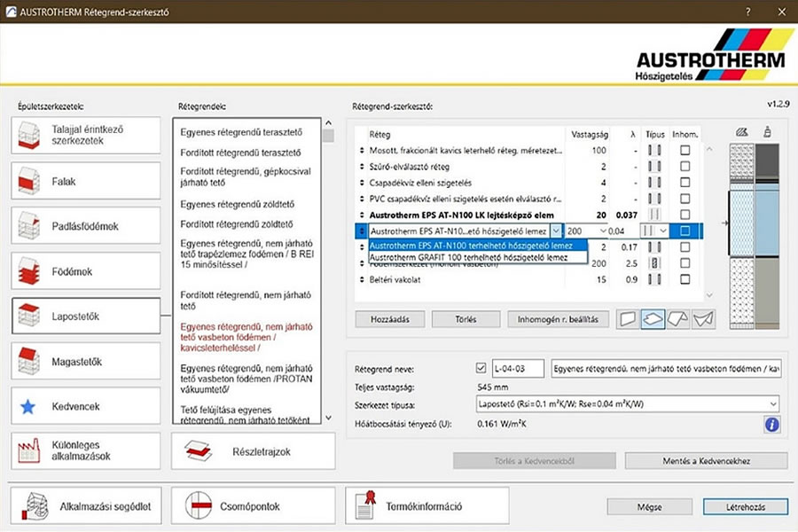Uncheck the Rétegrend neve checkbox
798x532 pixels.
pos(481,368)
